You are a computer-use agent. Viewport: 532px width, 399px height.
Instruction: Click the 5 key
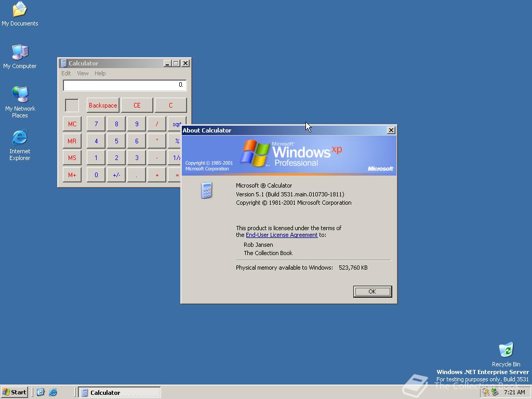116,141
